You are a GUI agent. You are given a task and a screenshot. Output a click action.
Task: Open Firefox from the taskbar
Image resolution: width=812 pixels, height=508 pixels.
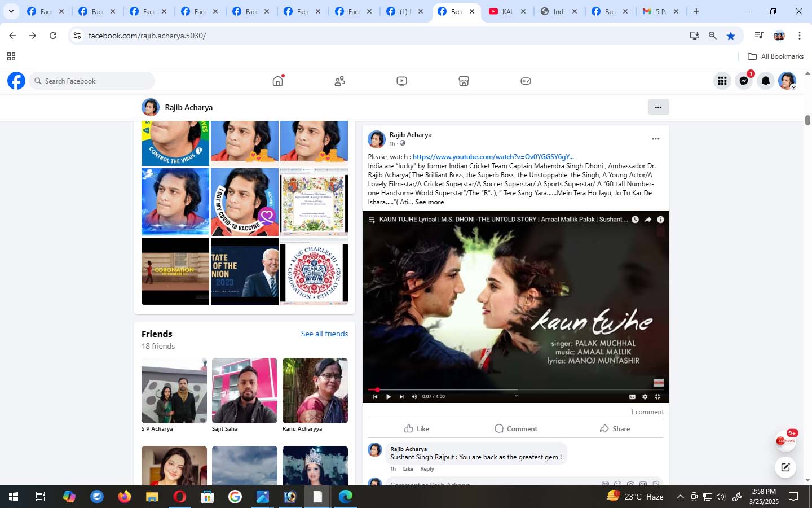pos(125,497)
